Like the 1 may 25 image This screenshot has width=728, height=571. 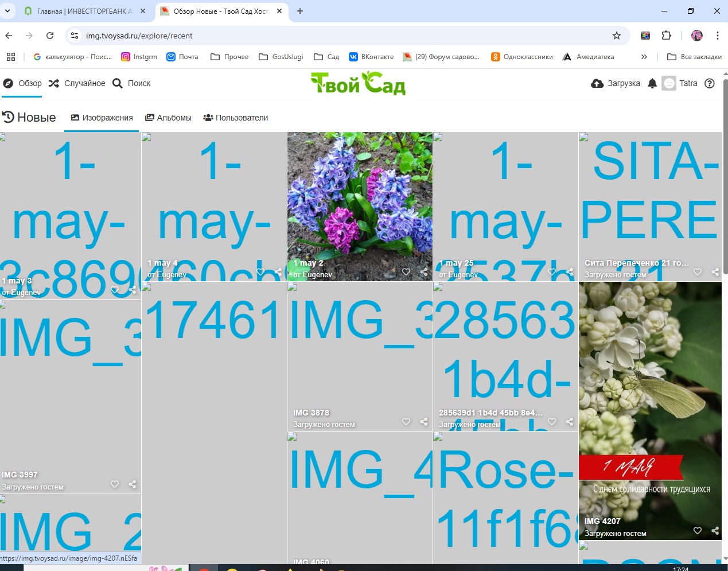(552, 271)
